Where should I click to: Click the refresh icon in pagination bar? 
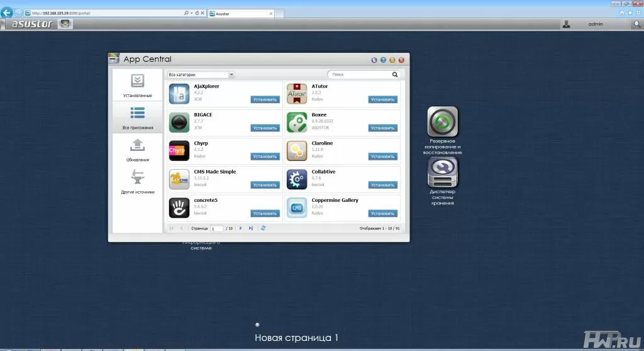click(x=264, y=228)
